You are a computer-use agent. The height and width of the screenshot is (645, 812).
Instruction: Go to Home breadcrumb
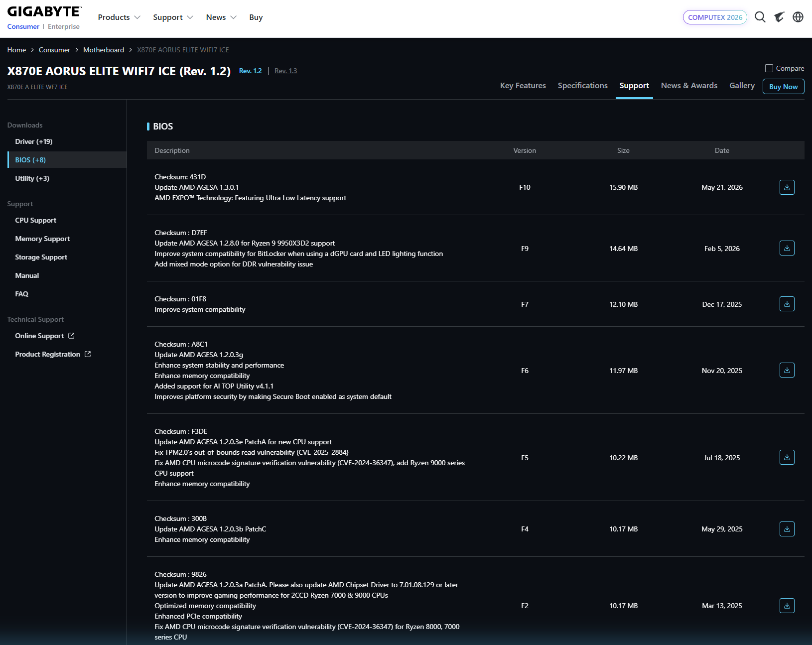click(x=16, y=50)
